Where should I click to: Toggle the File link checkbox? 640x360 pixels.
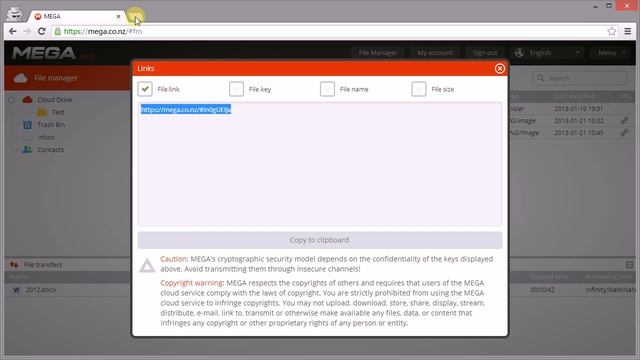point(145,89)
